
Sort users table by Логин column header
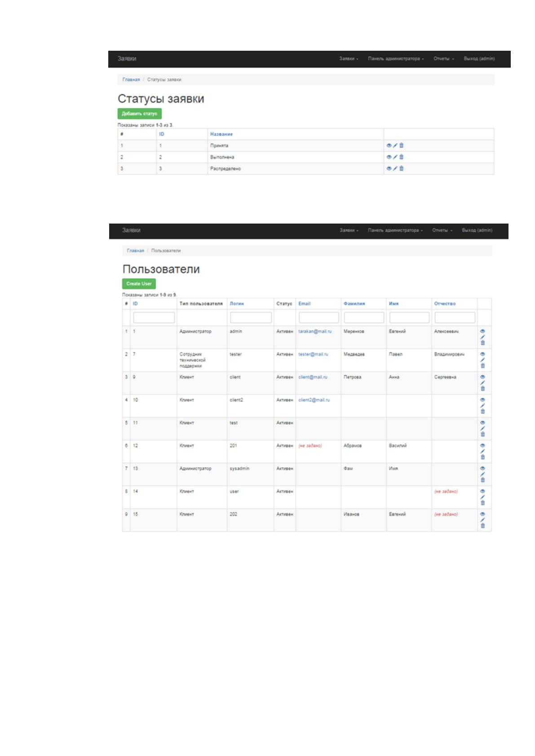pos(237,304)
